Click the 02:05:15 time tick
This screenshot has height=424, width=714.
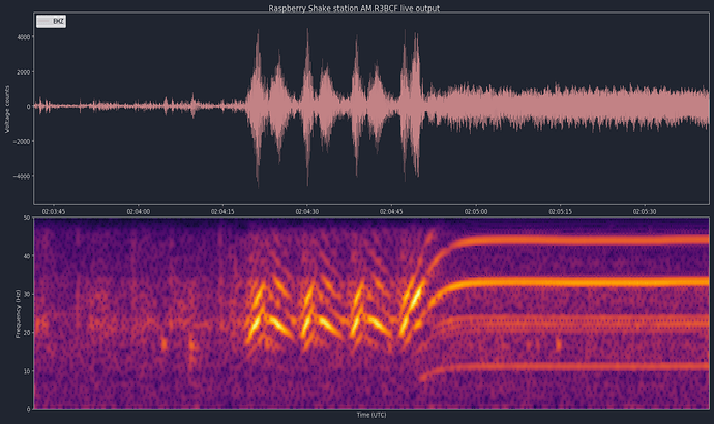(x=560, y=212)
